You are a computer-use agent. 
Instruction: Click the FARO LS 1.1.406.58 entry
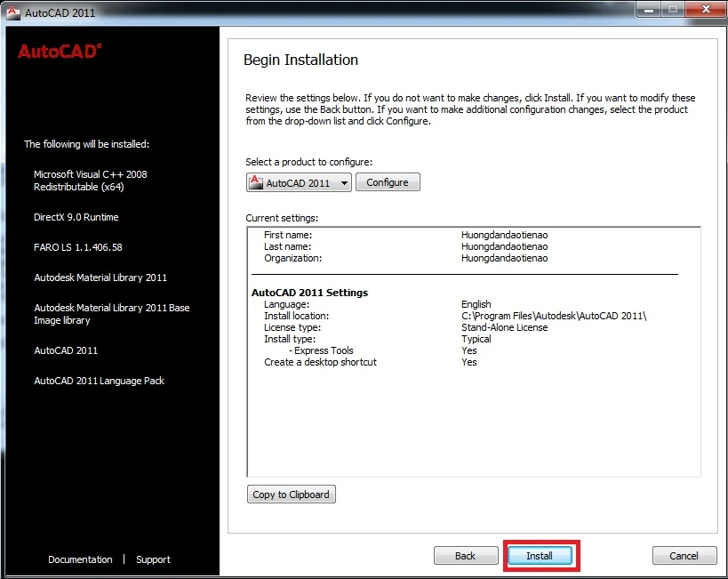(x=78, y=247)
